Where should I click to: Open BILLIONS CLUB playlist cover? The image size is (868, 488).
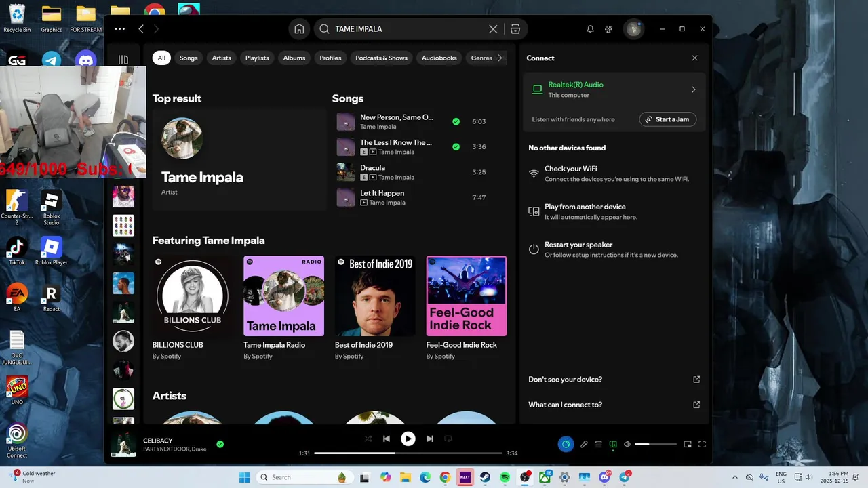(x=193, y=296)
